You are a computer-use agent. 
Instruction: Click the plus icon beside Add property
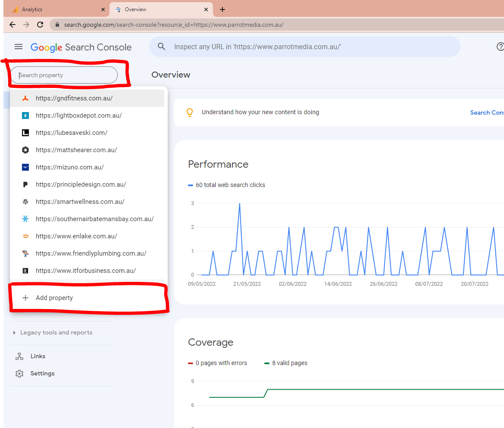pos(25,298)
